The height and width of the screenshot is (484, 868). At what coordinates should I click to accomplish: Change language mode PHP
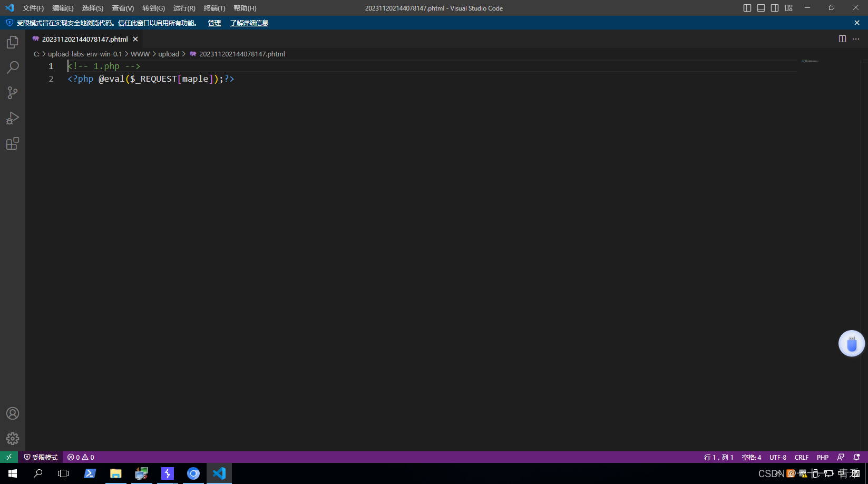pyautogui.click(x=823, y=457)
